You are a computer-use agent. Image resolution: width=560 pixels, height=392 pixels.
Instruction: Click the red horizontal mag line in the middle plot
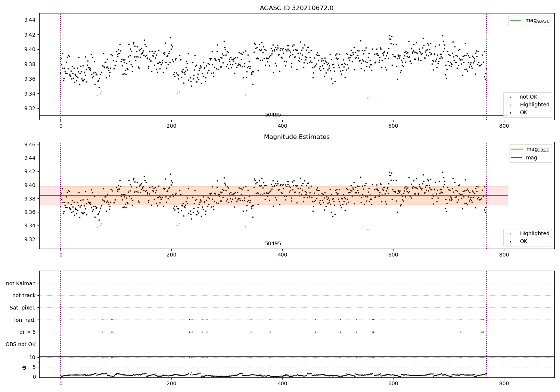273,195
